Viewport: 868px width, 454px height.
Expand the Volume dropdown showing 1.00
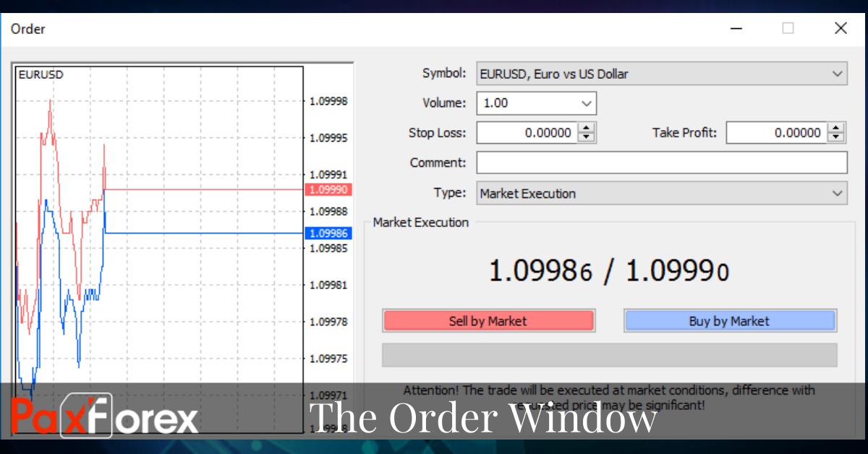click(x=586, y=103)
